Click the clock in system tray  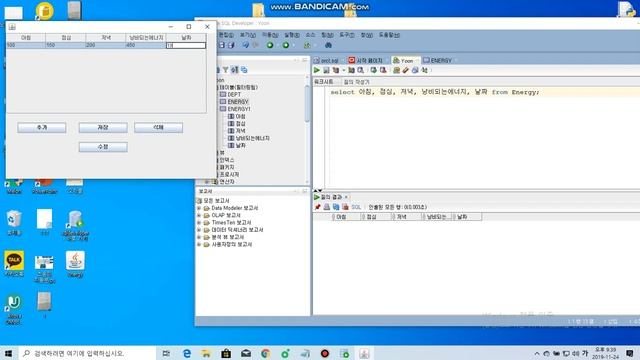point(606,353)
